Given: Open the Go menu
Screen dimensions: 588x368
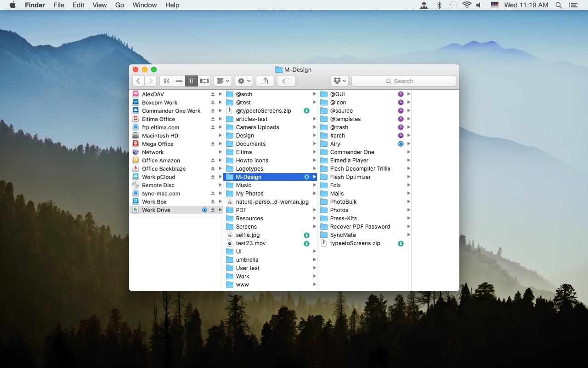Looking at the screenshot, I should (120, 5).
